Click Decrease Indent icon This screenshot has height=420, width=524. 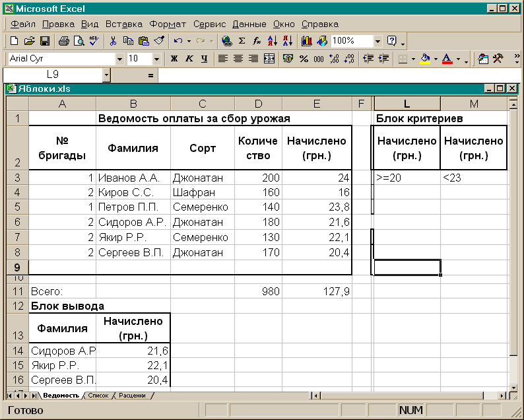tap(368, 59)
